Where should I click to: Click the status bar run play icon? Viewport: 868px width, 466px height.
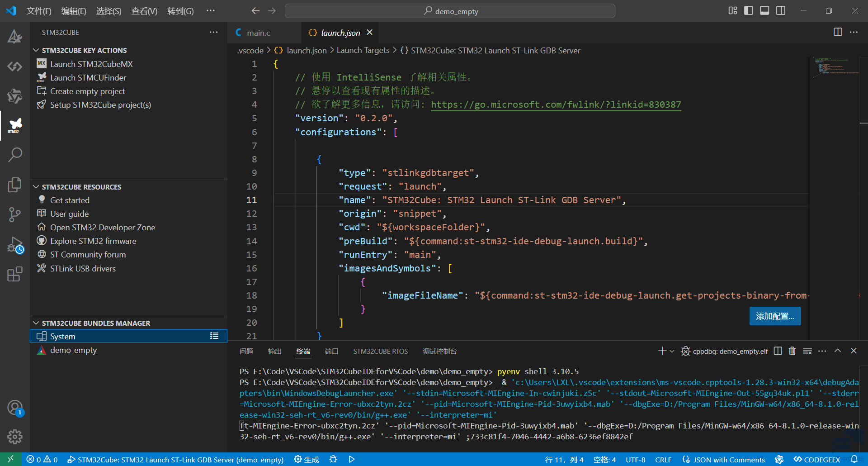[x=352, y=460]
